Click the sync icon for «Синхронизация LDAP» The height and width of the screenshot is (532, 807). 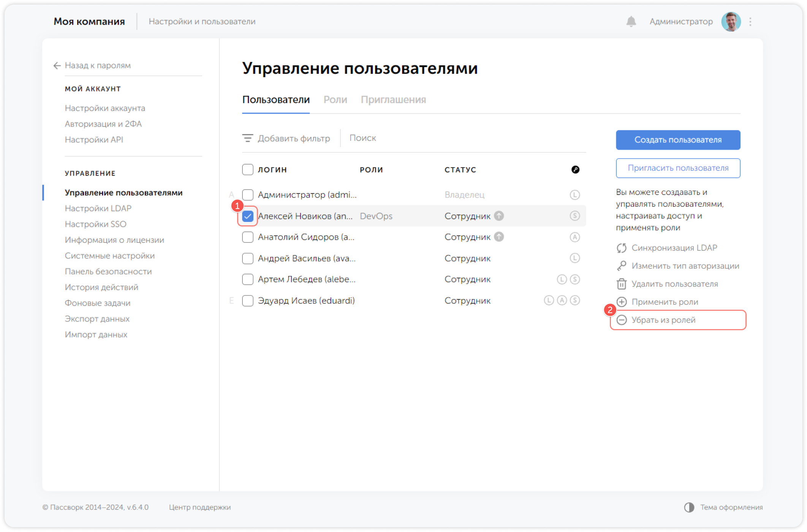tap(622, 248)
